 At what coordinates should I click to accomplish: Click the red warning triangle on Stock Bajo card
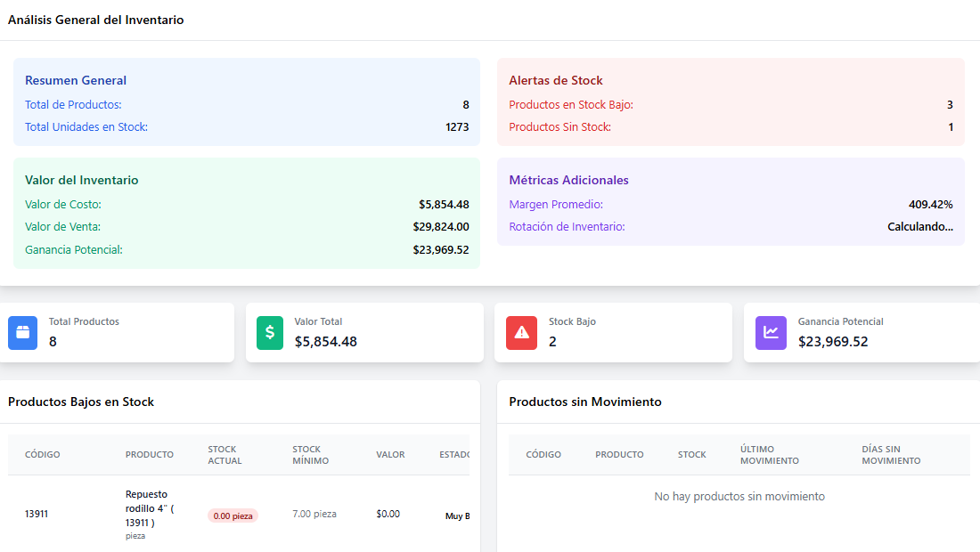pos(521,332)
